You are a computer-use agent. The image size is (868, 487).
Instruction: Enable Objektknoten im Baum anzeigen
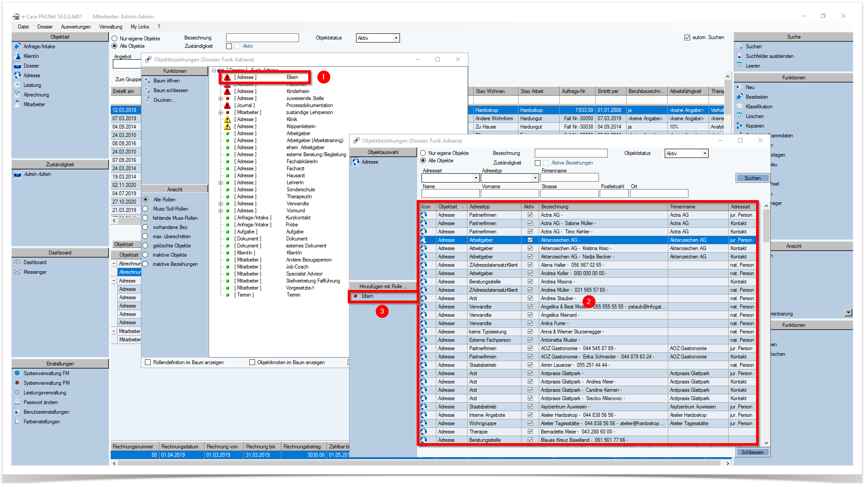pos(252,362)
